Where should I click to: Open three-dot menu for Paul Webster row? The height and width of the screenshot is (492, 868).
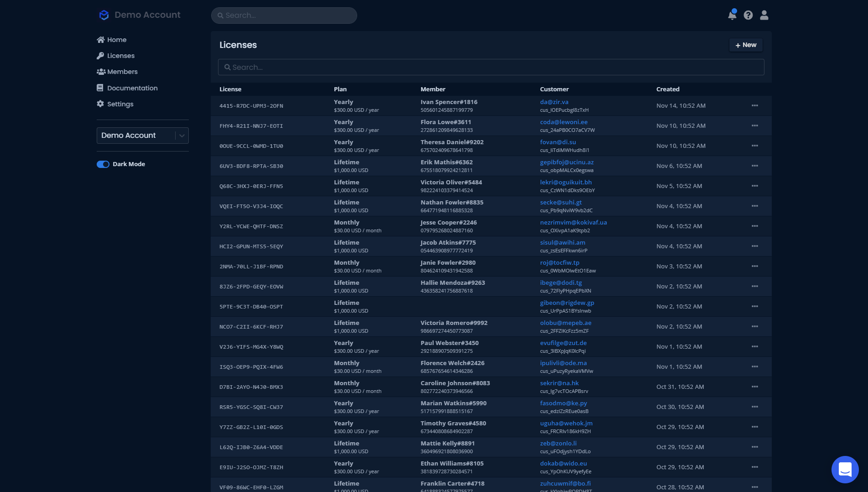754,346
